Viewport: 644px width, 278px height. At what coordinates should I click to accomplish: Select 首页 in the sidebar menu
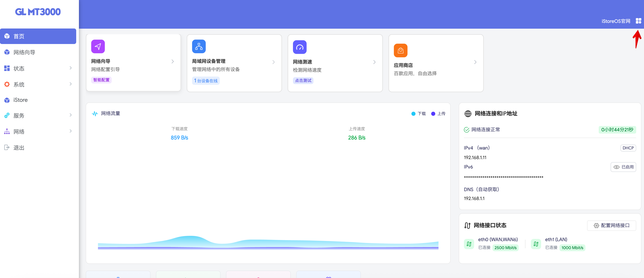(x=38, y=36)
